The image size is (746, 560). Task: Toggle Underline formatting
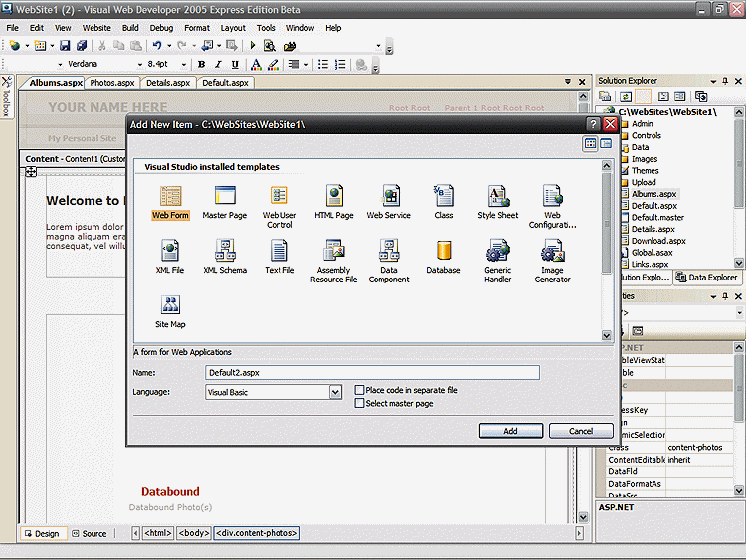(x=235, y=65)
